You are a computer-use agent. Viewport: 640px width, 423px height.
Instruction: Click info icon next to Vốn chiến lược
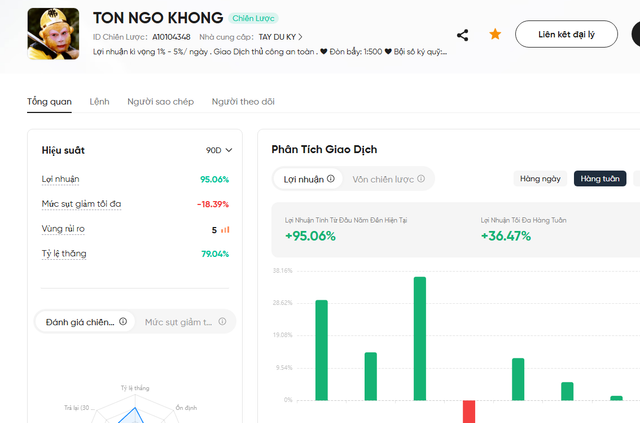pyautogui.click(x=421, y=178)
